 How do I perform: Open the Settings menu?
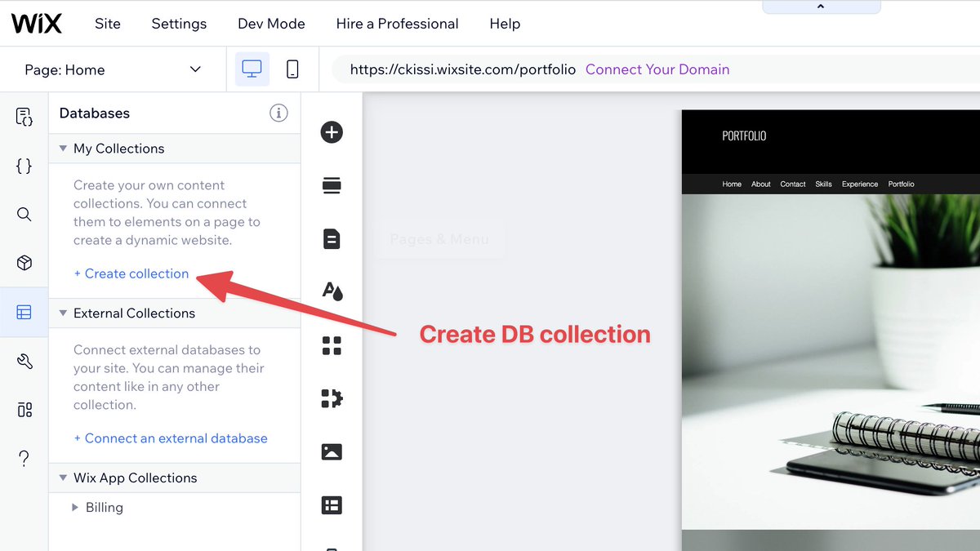click(179, 24)
